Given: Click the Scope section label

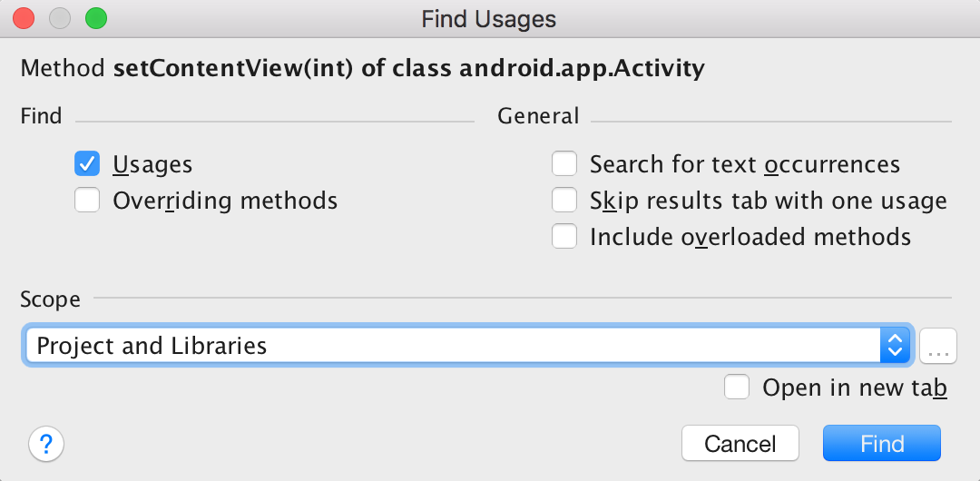Looking at the screenshot, I should click(x=50, y=299).
